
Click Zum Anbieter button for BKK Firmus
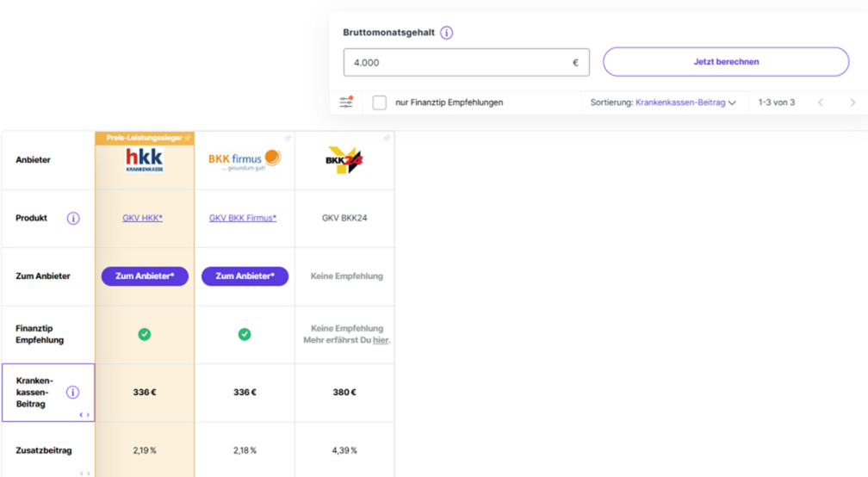point(245,276)
